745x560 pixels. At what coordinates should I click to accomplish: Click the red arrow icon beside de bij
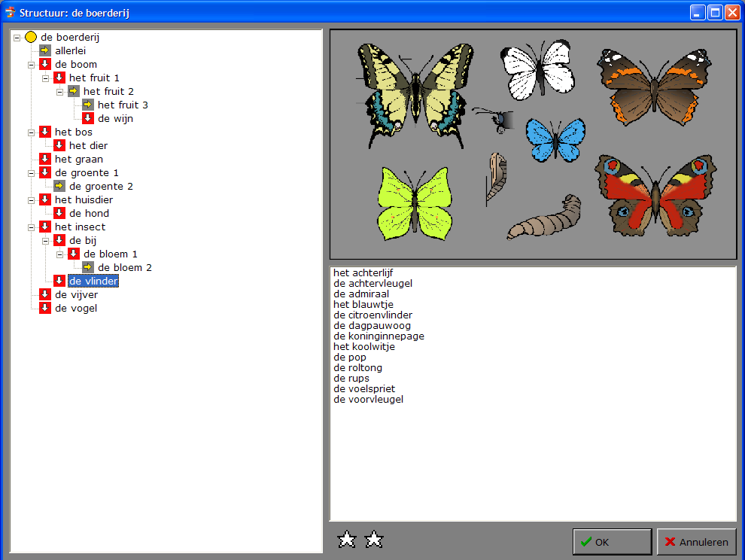click(59, 240)
